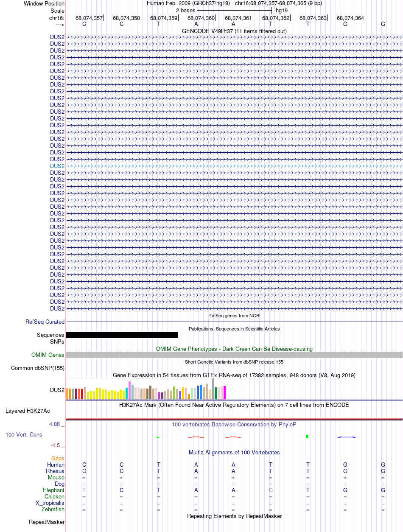Open Short Genetic Variants from dbSNP title

(x=234, y=362)
